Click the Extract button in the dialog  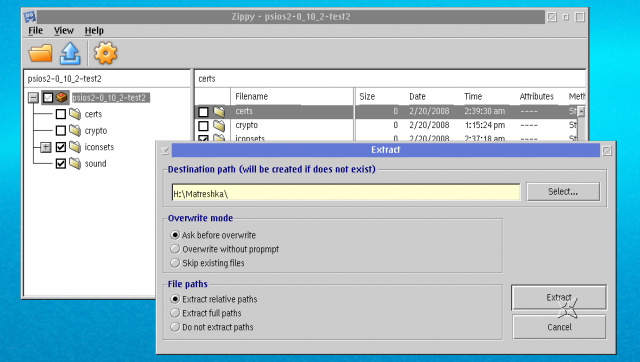(x=559, y=298)
